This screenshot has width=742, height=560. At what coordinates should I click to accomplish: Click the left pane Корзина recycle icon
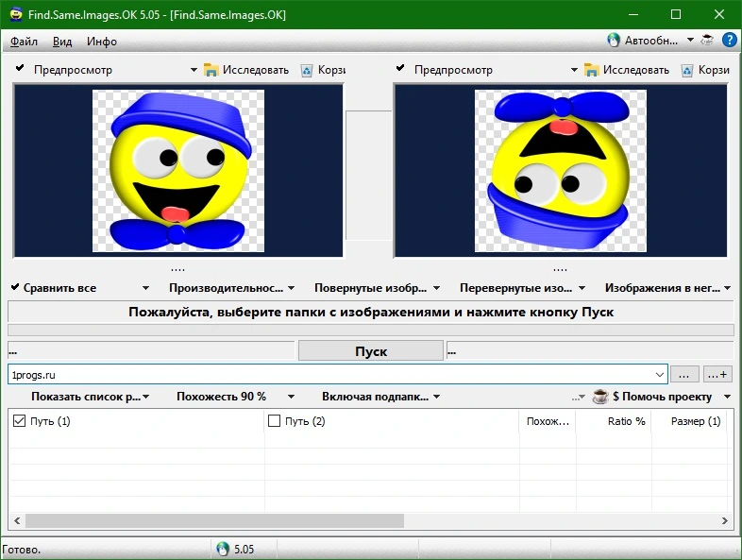click(x=307, y=71)
